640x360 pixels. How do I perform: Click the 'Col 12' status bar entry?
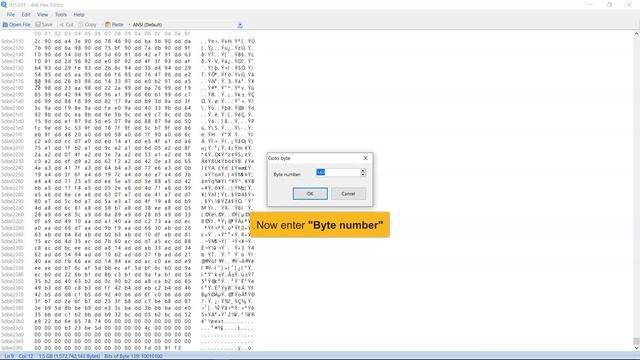26,356
